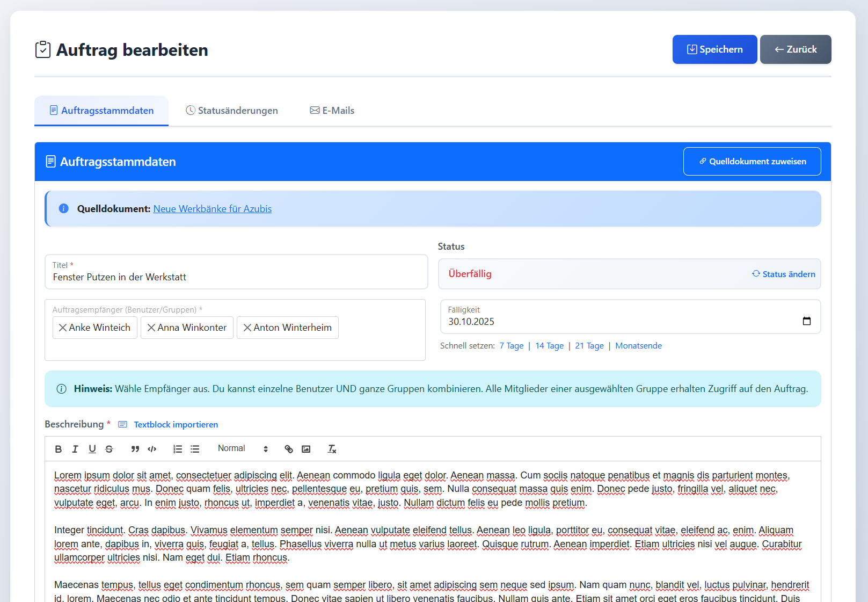Remove Anton Winterheim from recipients
Image resolution: width=868 pixels, height=602 pixels.
247,328
